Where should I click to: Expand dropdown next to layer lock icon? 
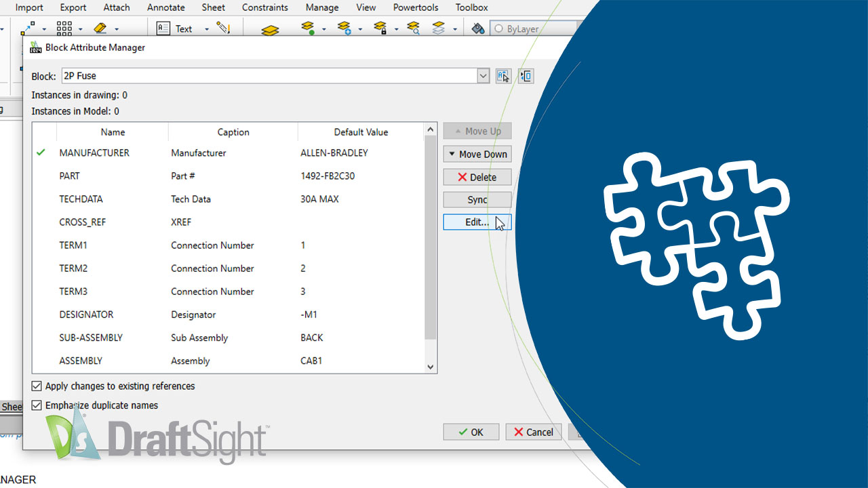[x=395, y=29]
